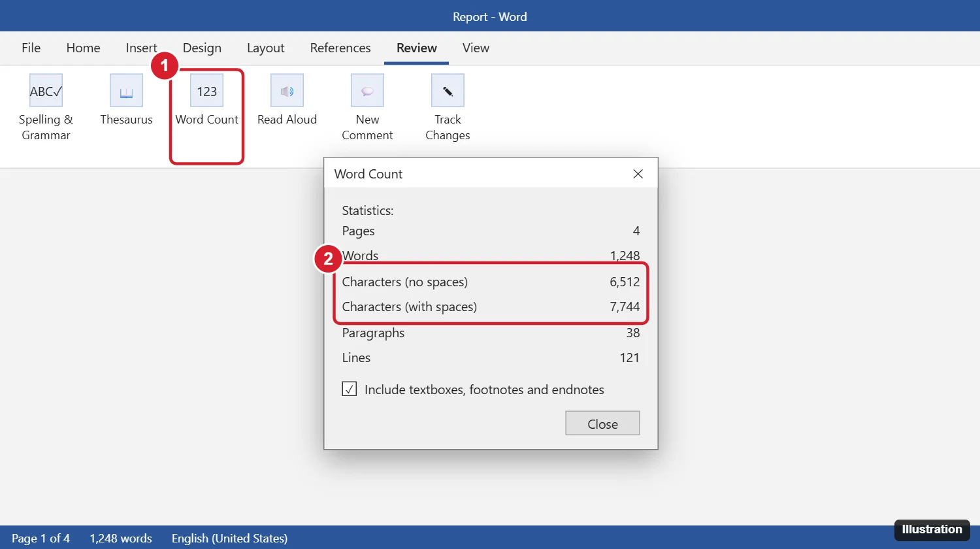Close the Word Count dialog with X

(638, 174)
